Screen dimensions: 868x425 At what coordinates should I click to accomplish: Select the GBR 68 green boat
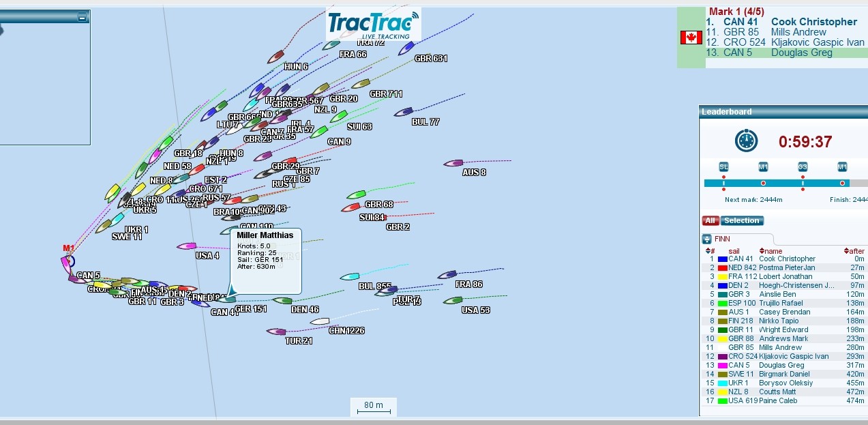(357, 195)
